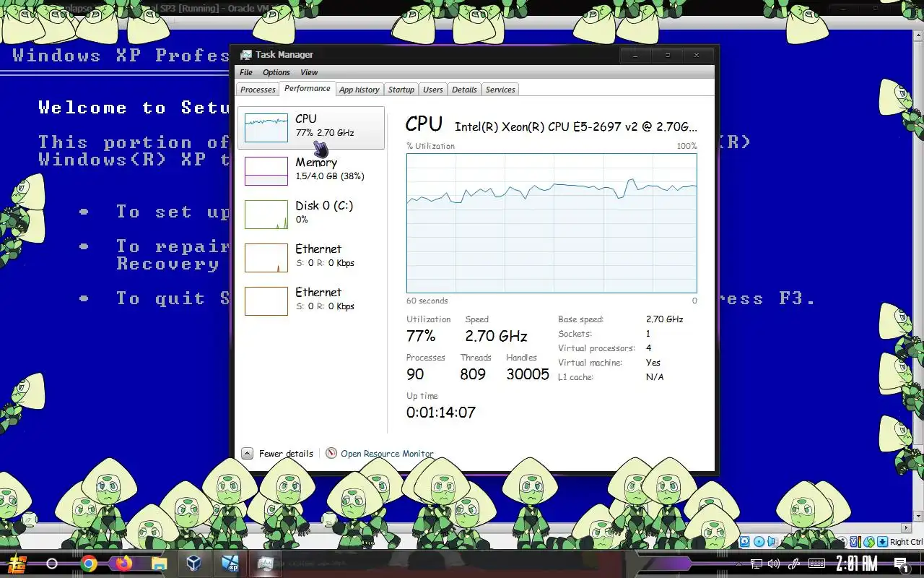Screen dimensions: 924x578
Task: Collapse view with Fewer details button
Action: coord(278,454)
